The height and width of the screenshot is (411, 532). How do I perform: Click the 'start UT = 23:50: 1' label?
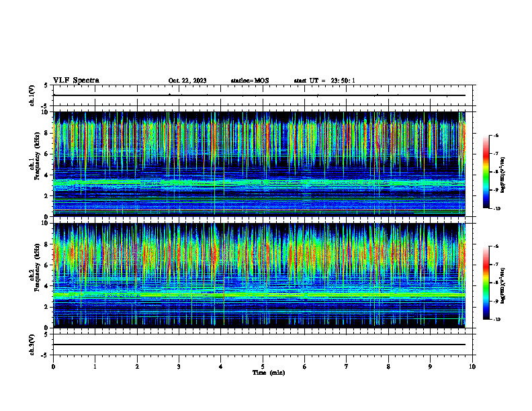coord(324,81)
